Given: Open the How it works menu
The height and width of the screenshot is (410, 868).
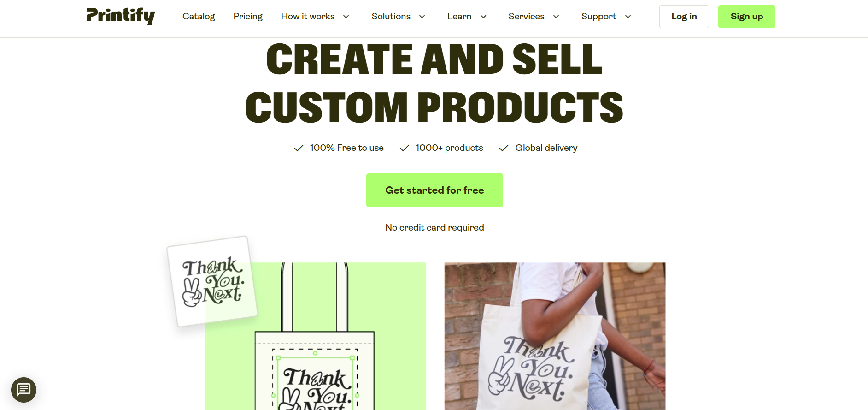Looking at the screenshot, I should (x=308, y=17).
